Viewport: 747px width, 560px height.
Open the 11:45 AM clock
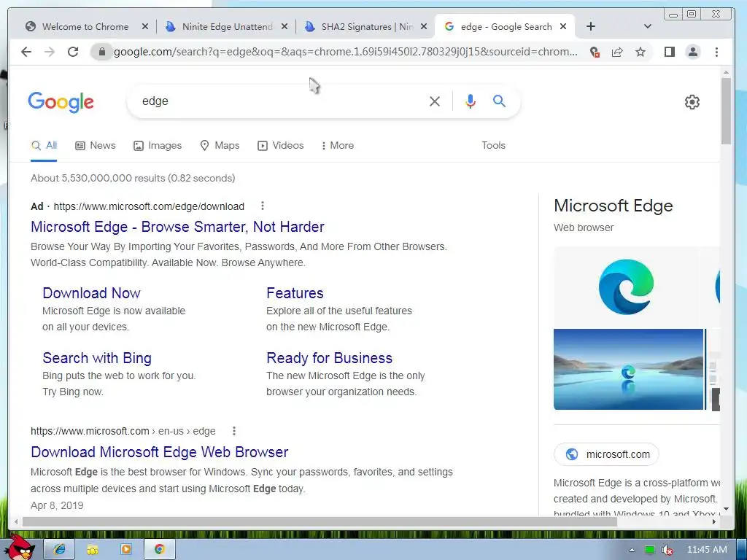coord(707,550)
